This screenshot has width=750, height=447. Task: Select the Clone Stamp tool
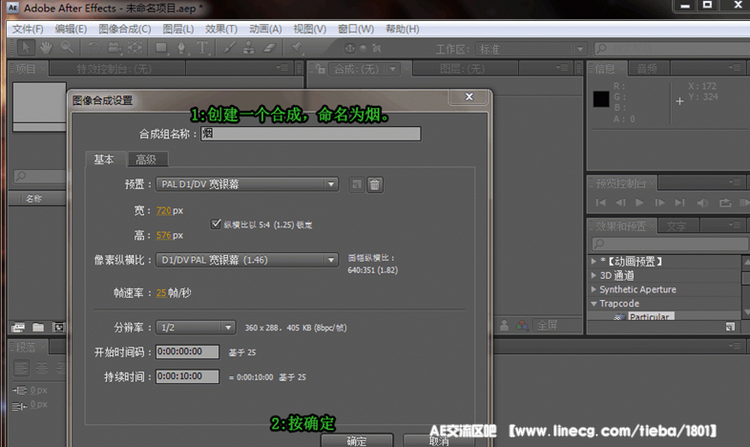(249, 48)
